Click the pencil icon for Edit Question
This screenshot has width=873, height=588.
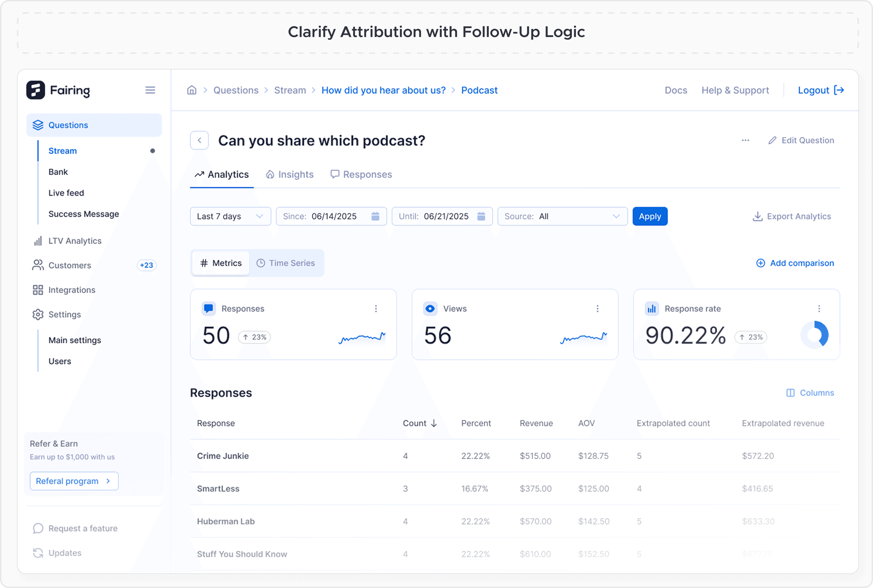(x=772, y=140)
